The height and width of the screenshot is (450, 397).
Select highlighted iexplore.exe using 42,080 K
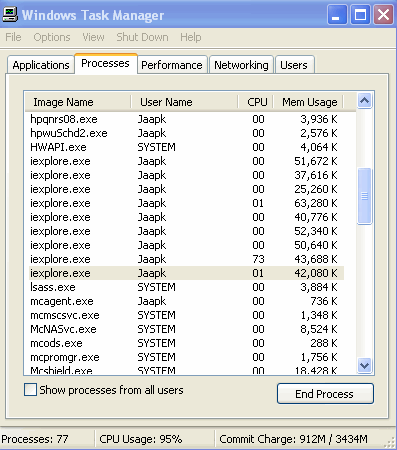[185, 273]
